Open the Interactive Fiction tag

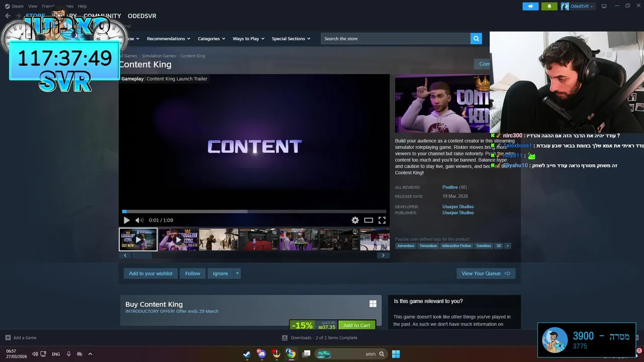pos(457,246)
